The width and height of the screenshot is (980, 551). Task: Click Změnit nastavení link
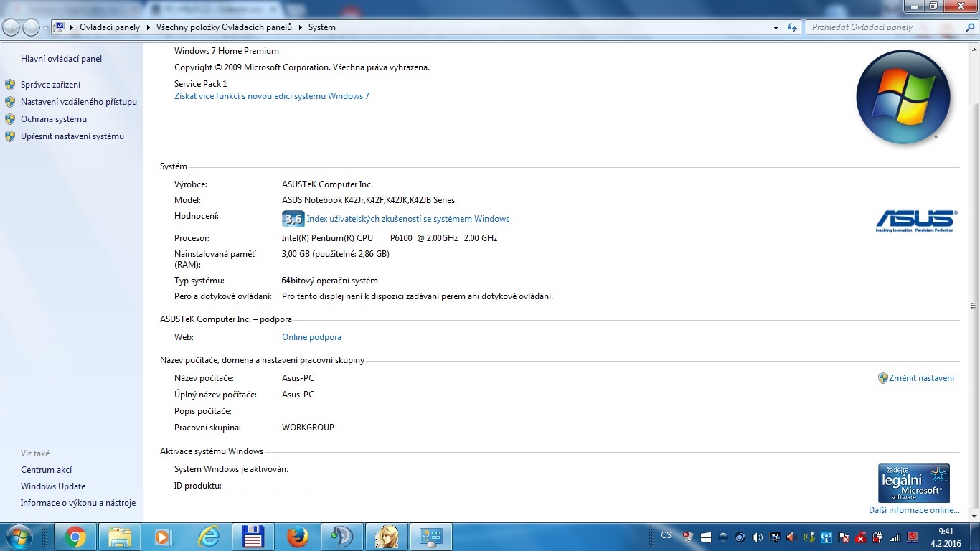[921, 378]
